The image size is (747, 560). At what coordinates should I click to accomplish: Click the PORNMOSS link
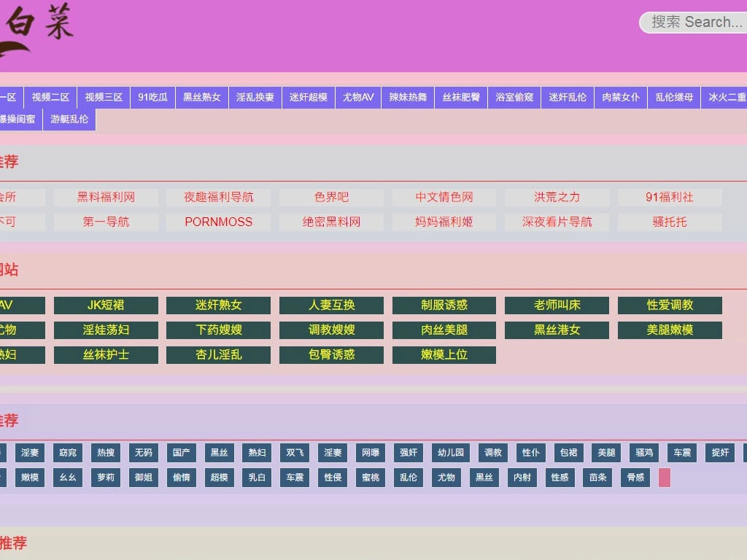pos(218,222)
